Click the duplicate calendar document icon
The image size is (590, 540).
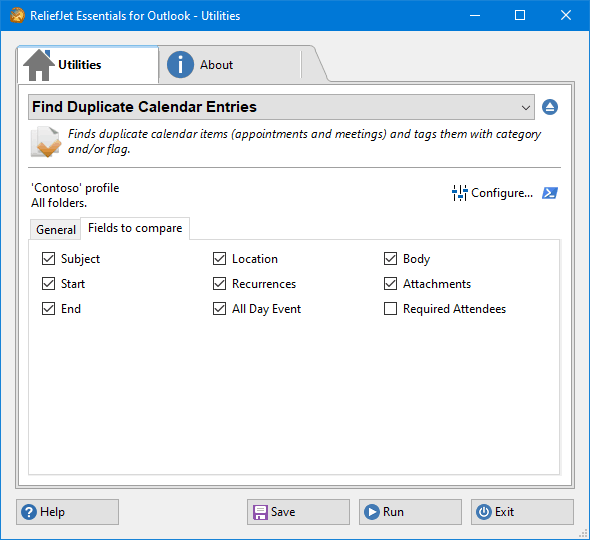tap(46, 142)
